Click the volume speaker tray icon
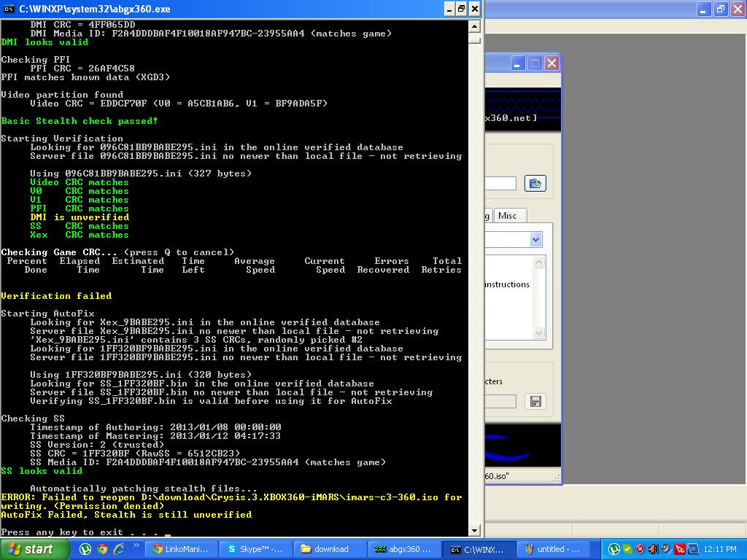This screenshot has width=747, height=560. coord(653,549)
